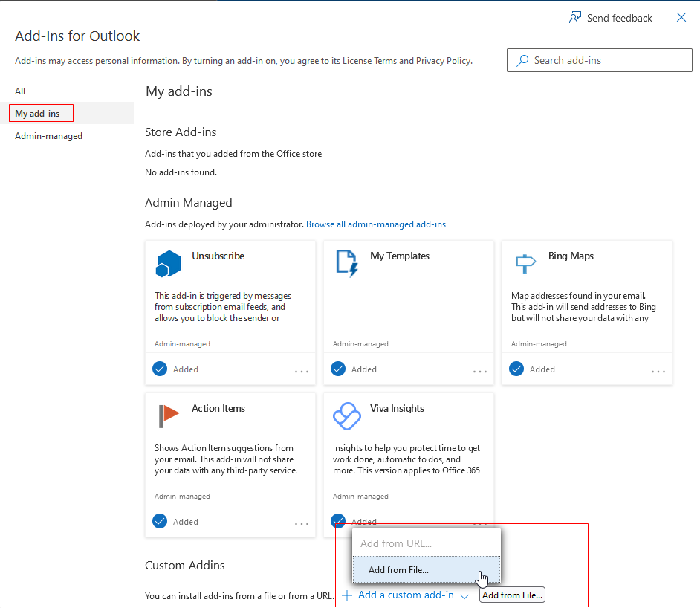Toggle the Added checkmark on Unsubscribe
Image resolution: width=700 pixels, height=608 pixels.
coord(160,369)
